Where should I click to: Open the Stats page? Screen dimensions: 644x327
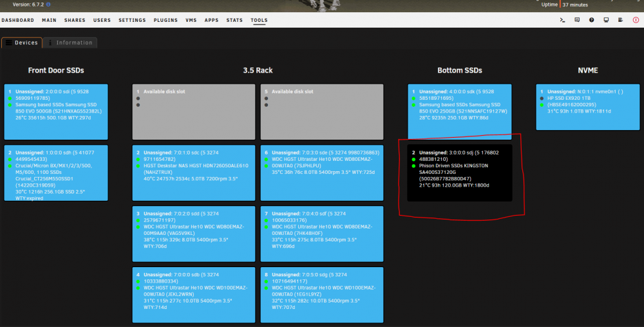[x=234, y=20]
